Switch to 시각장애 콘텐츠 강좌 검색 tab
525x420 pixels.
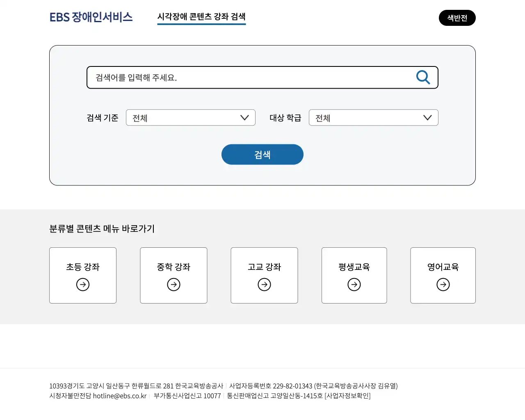(x=201, y=17)
